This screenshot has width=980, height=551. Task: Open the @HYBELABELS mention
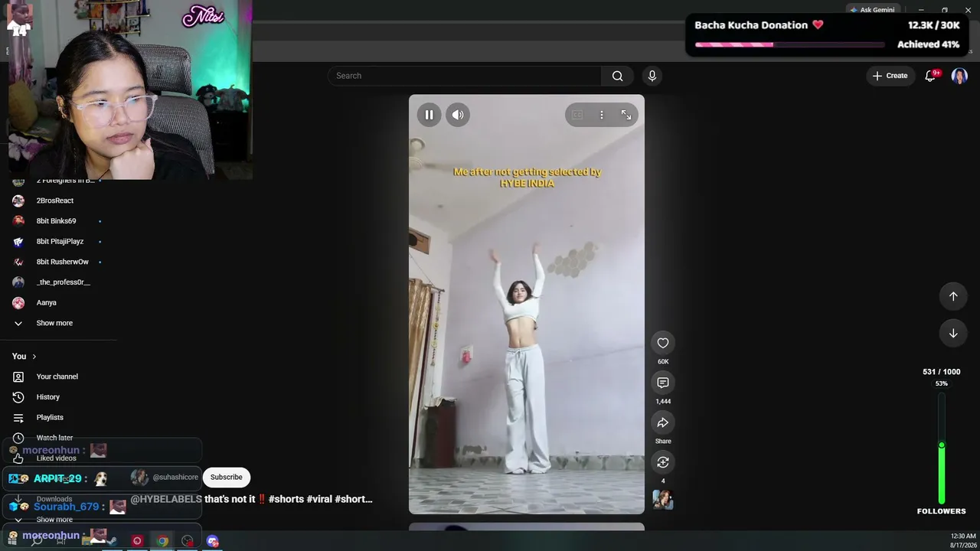click(166, 499)
